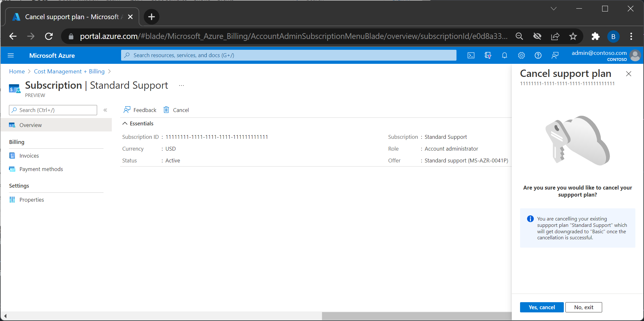Open a new browser tab
The height and width of the screenshot is (321, 644).
point(151,17)
